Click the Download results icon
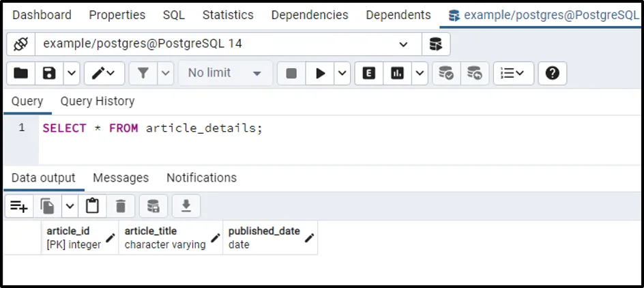 pos(186,205)
